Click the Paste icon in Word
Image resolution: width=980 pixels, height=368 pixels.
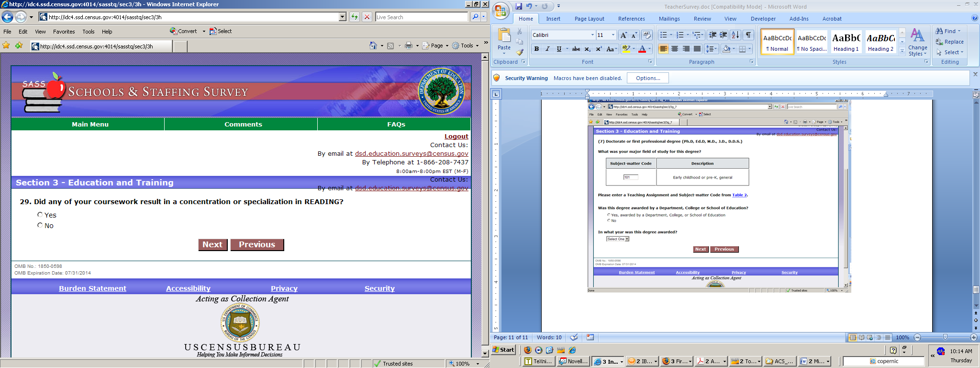504,36
